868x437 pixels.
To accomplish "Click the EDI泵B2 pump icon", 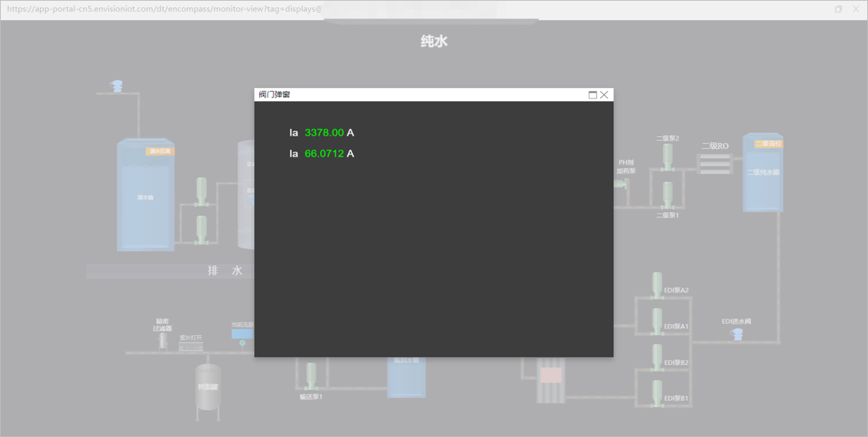I will point(657,357).
